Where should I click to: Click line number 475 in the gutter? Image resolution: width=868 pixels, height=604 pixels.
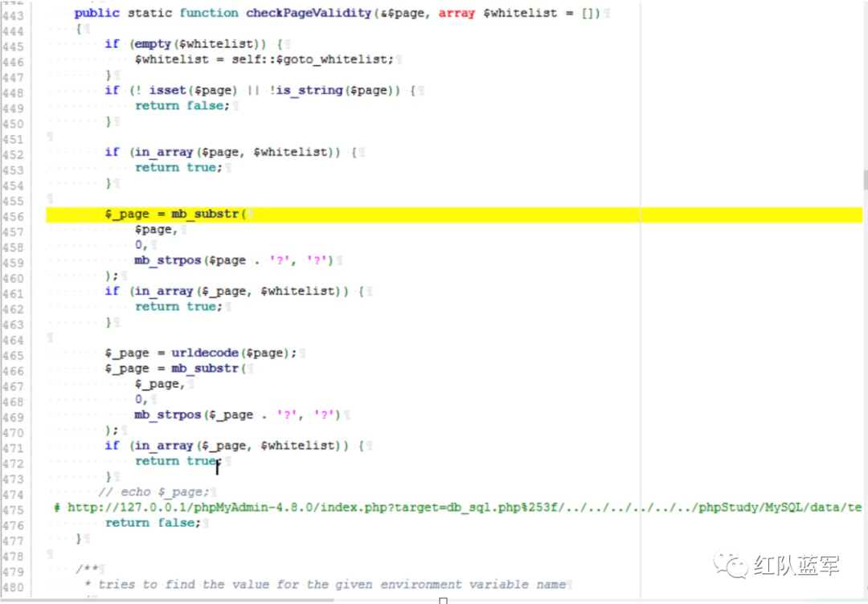(13, 510)
